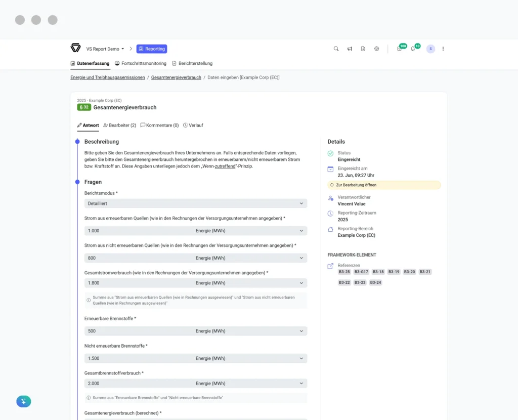
Task: Expand unit dropdown for Erneuerbare Brennstoffe
Action: pyautogui.click(x=301, y=331)
